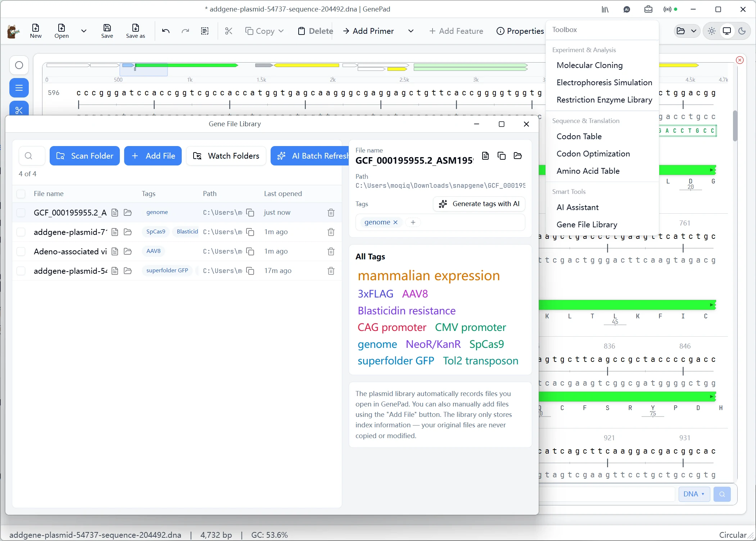The width and height of the screenshot is (756, 541).
Task: Open Watch Folders
Action: coord(226,156)
